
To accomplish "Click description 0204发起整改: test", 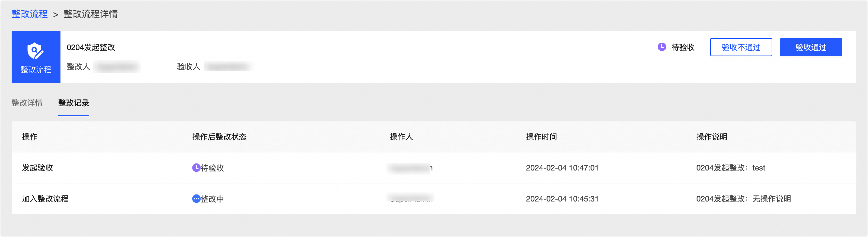I will [730, 168].
